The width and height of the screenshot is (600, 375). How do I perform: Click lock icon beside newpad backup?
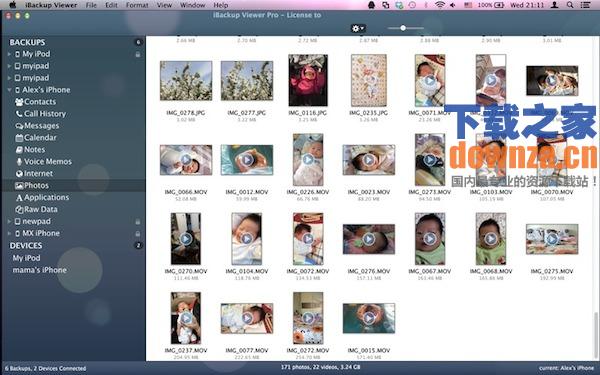pos(138,222)
